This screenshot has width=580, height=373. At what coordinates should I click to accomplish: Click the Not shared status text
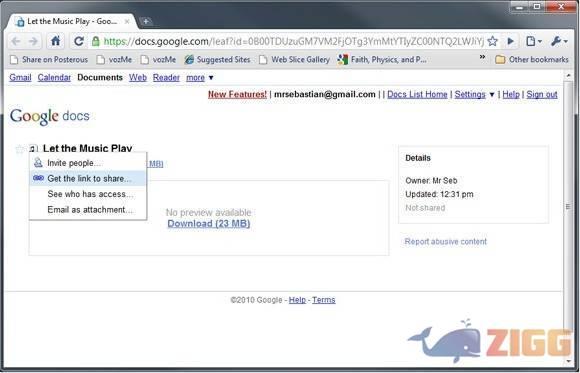[x=425, y=208]
